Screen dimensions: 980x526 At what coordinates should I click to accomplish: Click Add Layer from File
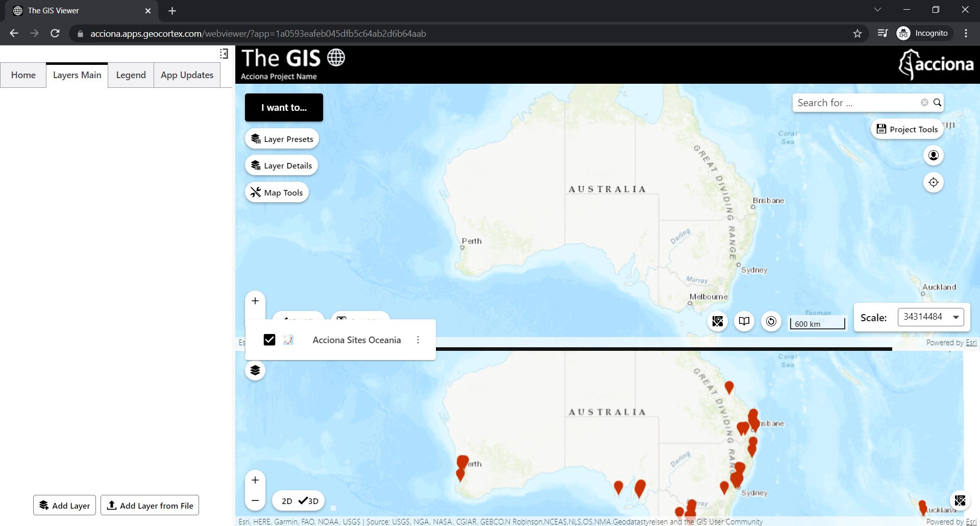[150, 506]
